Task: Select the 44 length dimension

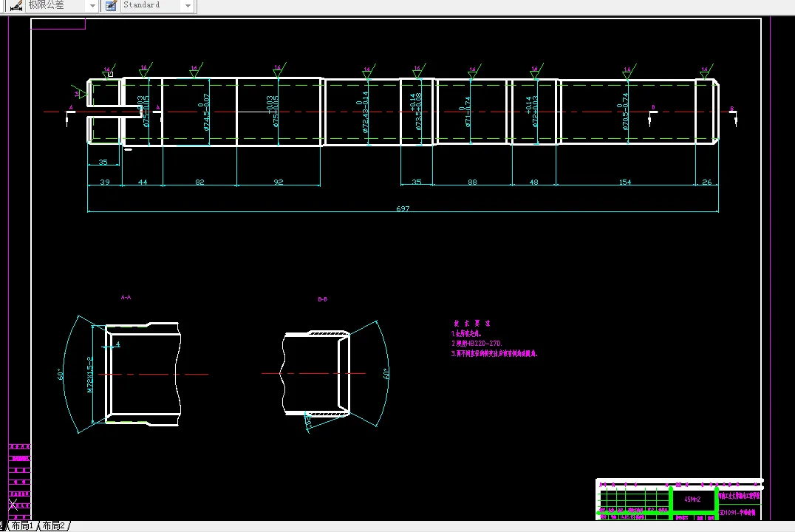Action: pos(143,182)
